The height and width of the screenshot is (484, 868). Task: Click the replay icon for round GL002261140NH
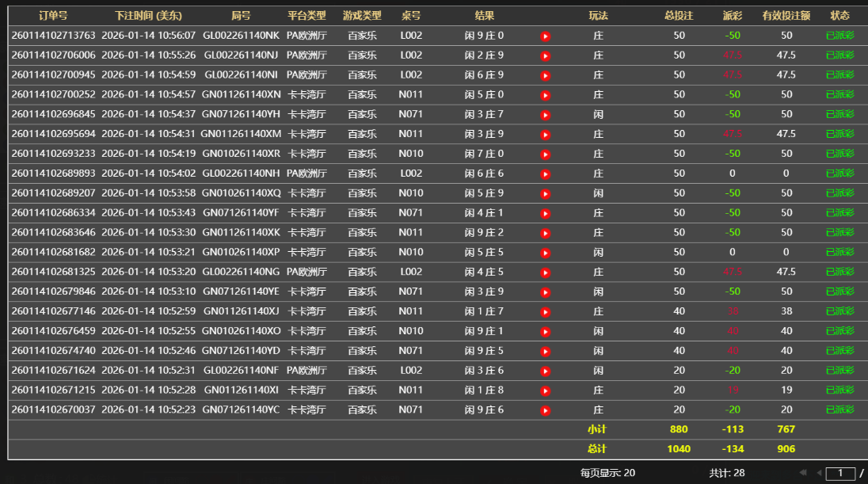(545, 173)
